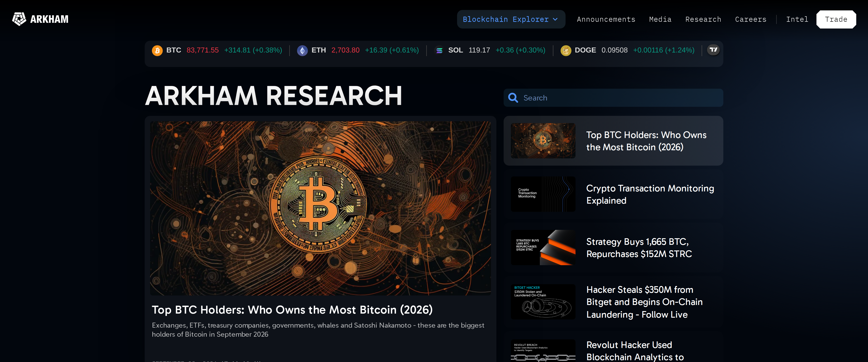This screenshot has height=362, width=868.
Task: Open sidebar thumbnail for Top BTC Holders
Action: tap(543, 141)
